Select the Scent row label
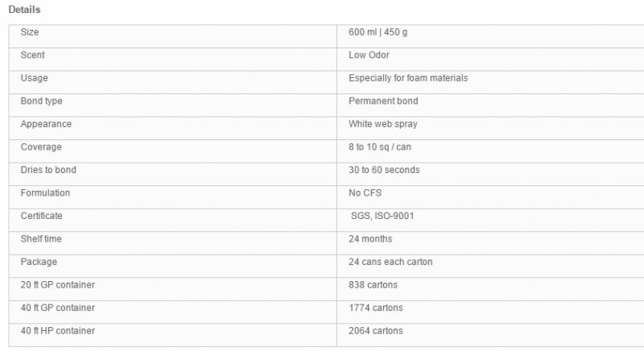The height and width of the screenshot is (360, 644). click(32, 55)
